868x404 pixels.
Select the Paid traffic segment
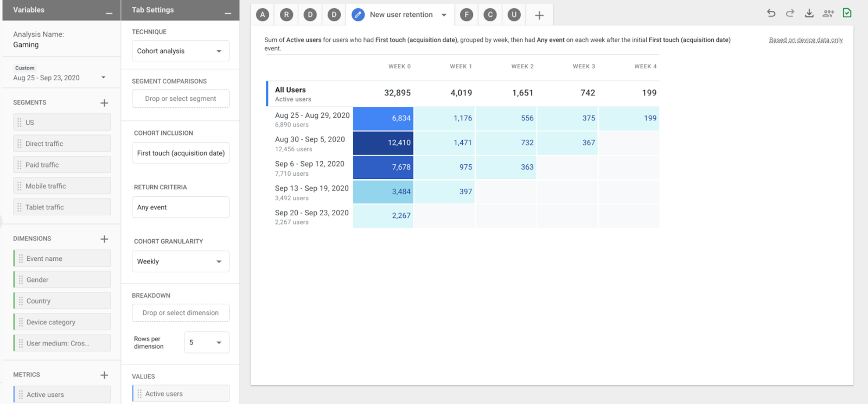(x=62, y=165)
